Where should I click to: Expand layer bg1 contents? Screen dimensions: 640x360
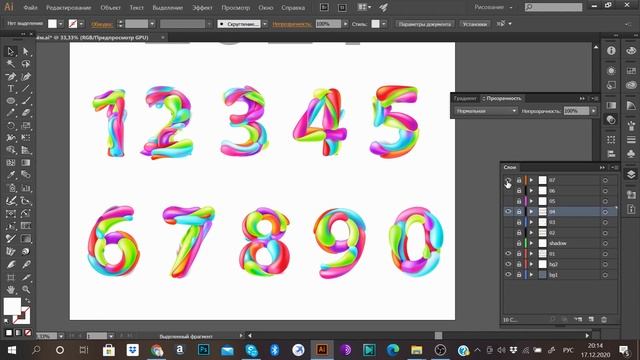531,275
